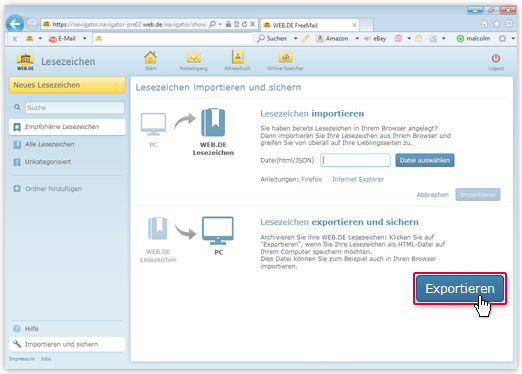Click the Suche bookmark search field
The image size is (522, 374).
click(x=75, y=108)
